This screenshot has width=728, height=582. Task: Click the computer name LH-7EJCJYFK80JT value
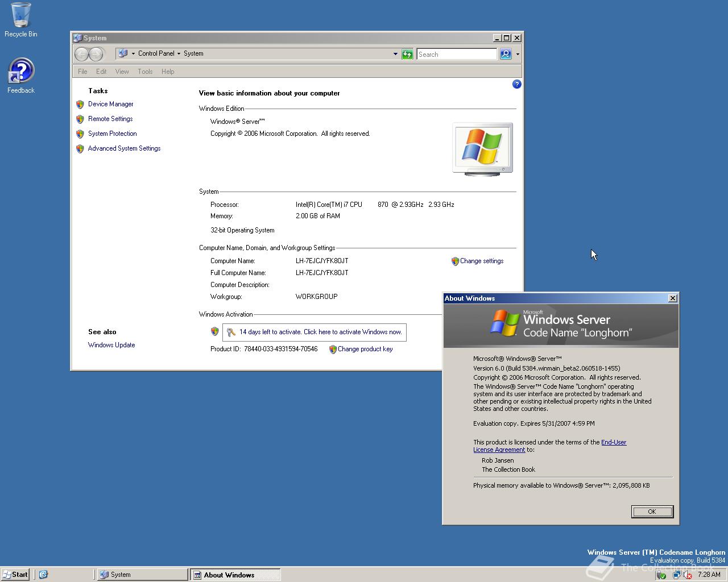click(x=322, y=261)
